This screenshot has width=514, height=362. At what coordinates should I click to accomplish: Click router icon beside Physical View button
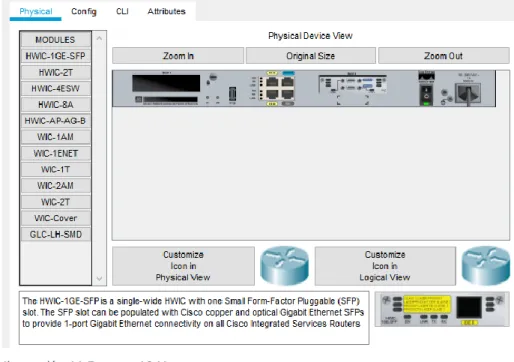[284, 266]
